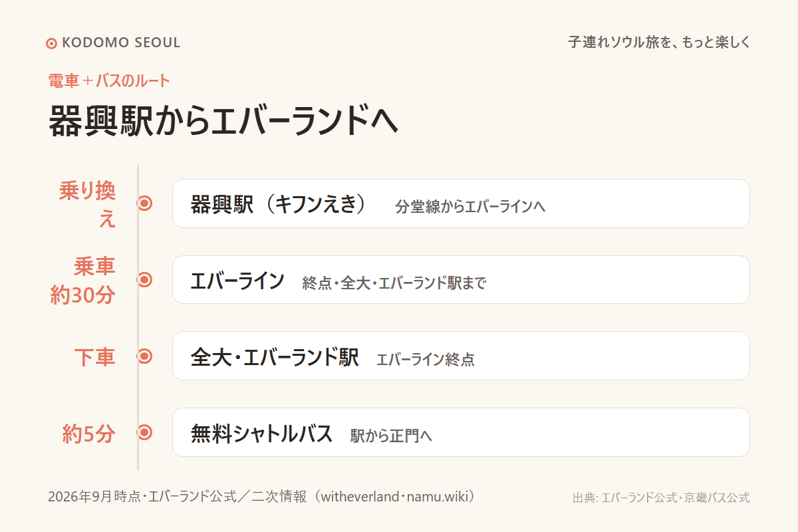Select the 器興駅（キフンえき）step card

tap(461, 203)
